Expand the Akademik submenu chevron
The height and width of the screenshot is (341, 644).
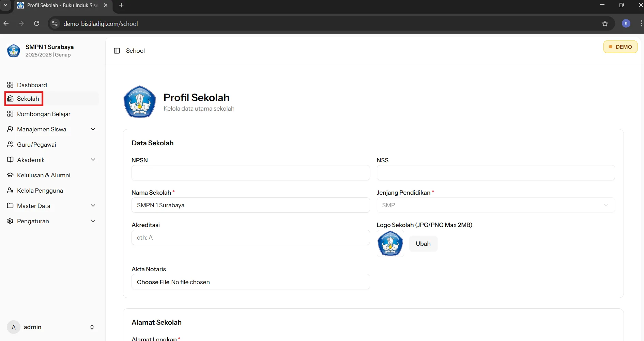click(x=93, y=160)
